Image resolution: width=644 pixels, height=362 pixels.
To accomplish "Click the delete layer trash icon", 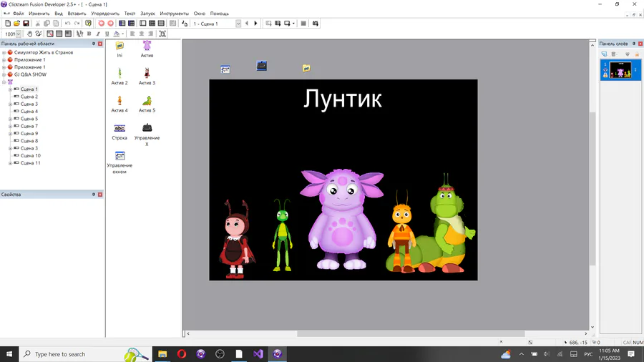I will [x=614, y=54].
